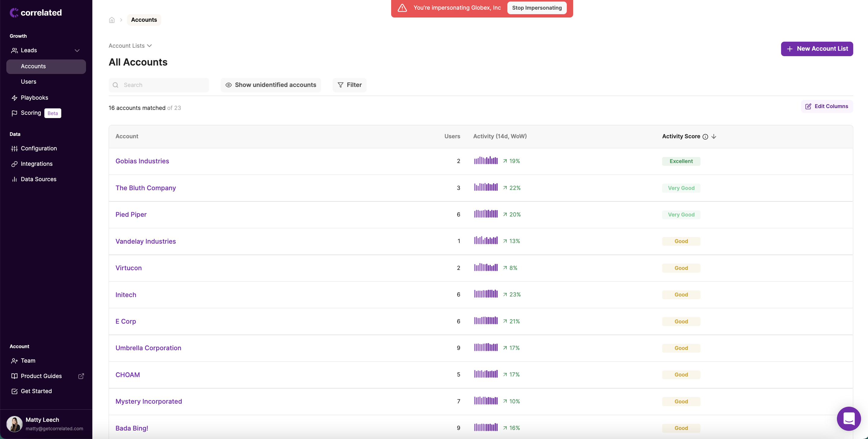Viewport: 868px width, 439px height.
Task: Click the home breadcrumb icon
Action: tap(112, 20)
